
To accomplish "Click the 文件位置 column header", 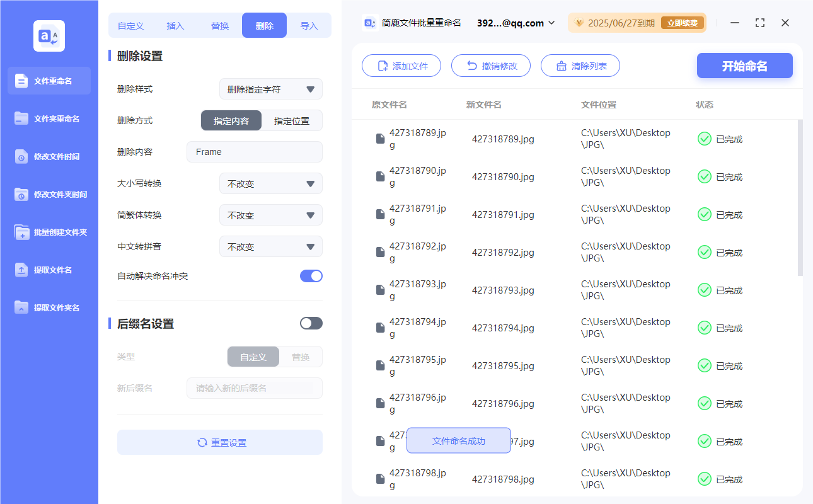I will [x=599, y=105].
